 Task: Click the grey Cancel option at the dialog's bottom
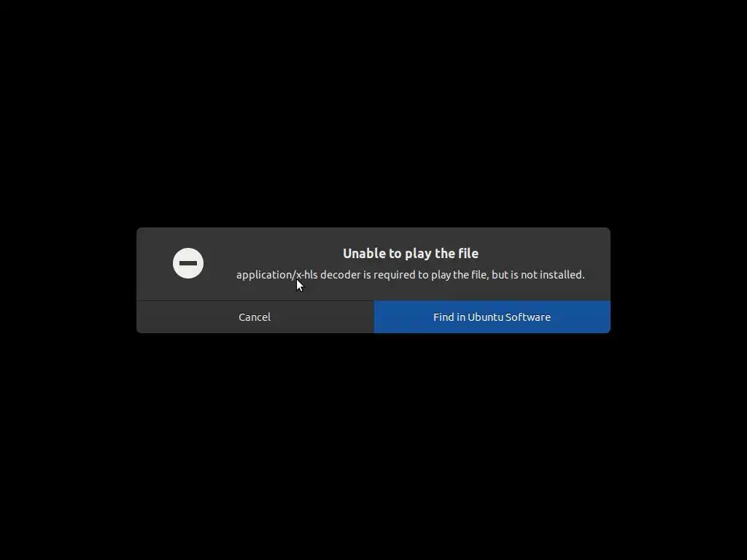click(255, 317)
